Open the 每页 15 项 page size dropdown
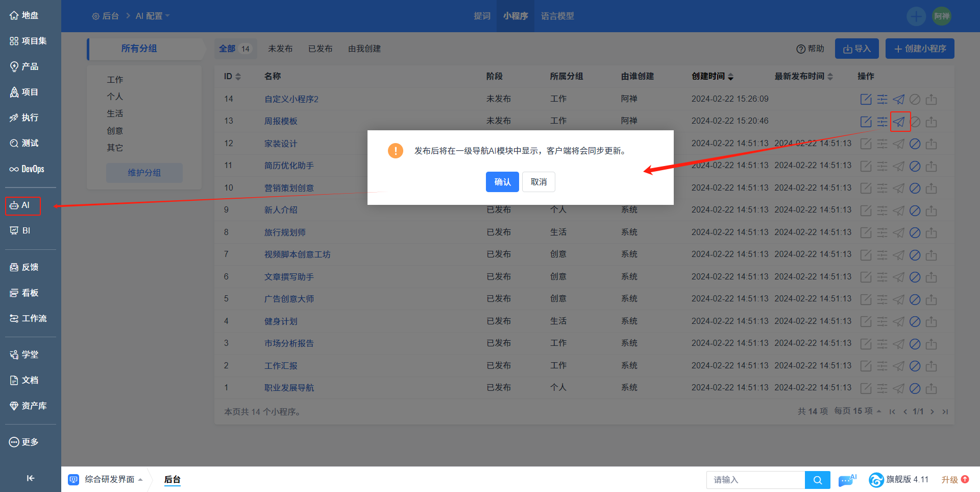The width and height of the screenshot is (980, 492). [857, 411]
